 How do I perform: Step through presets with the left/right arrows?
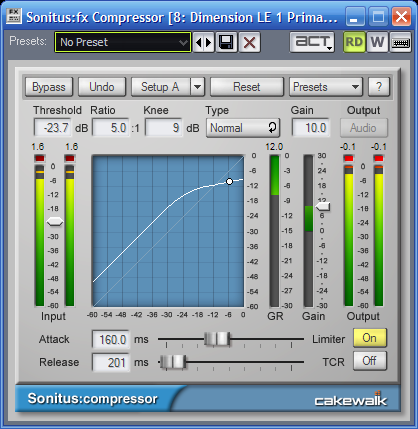point(203,42)
